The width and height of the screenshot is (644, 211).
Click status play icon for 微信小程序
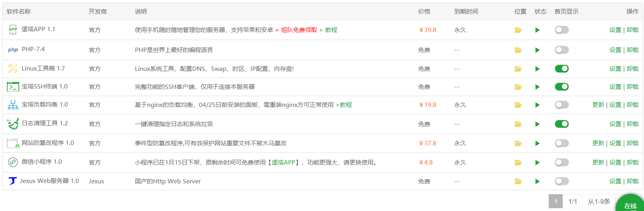537,163
